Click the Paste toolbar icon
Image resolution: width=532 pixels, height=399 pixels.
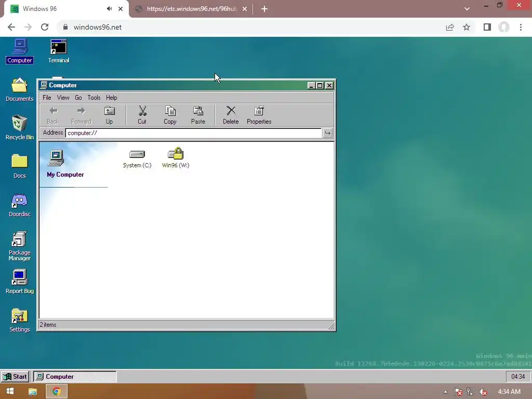click(x=198, y=115)
